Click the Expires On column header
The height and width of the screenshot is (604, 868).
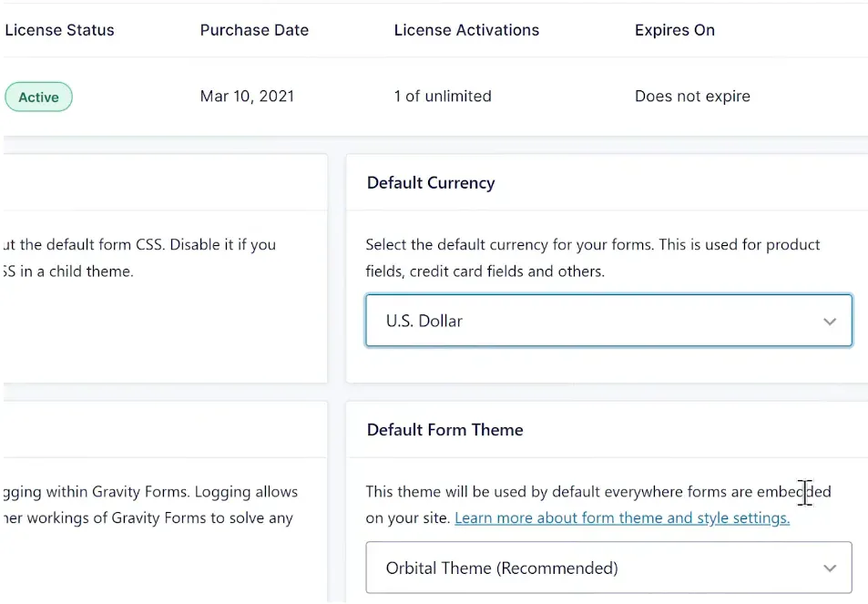(674, 30)
